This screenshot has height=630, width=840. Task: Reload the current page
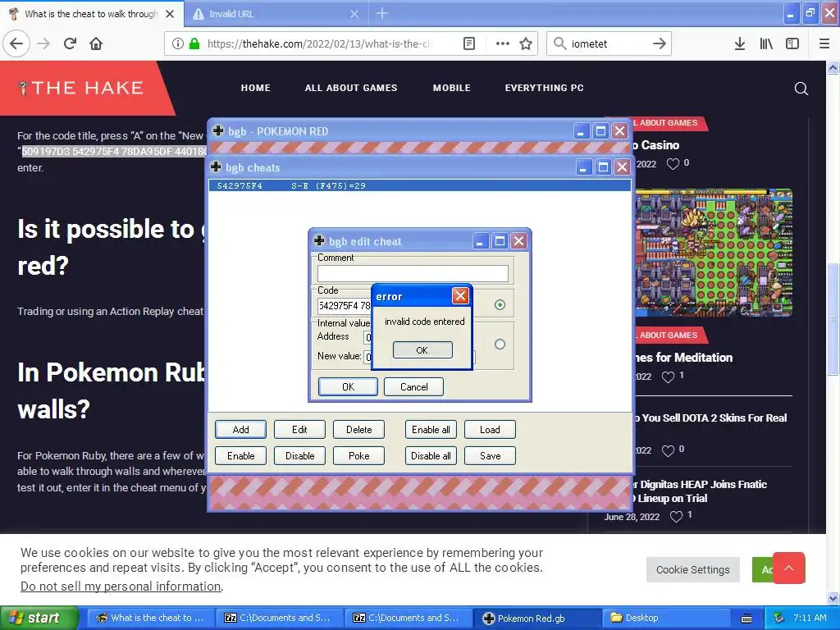pos(70,43)
